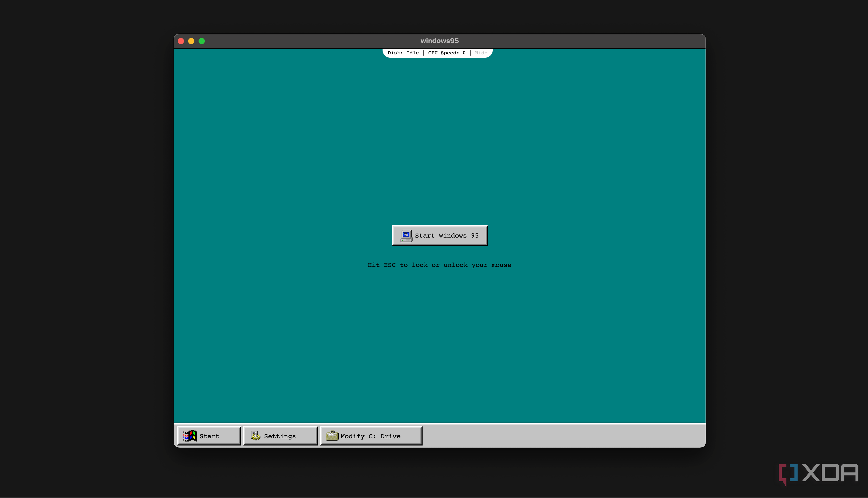
Task: Click the Disk: Idle status text
Action: coord(403,53)
